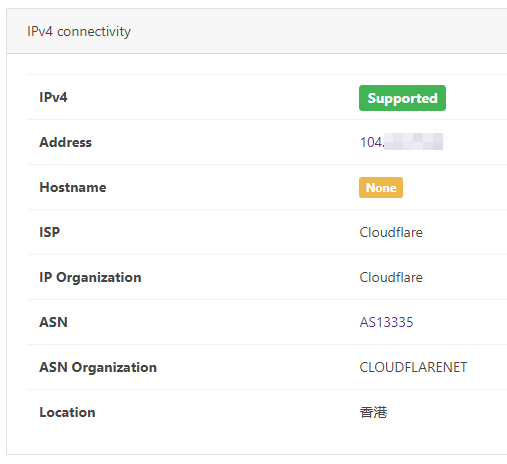Click the blurred portion of the address
Screen dimensions: 507x464
[x=414, y=142]
